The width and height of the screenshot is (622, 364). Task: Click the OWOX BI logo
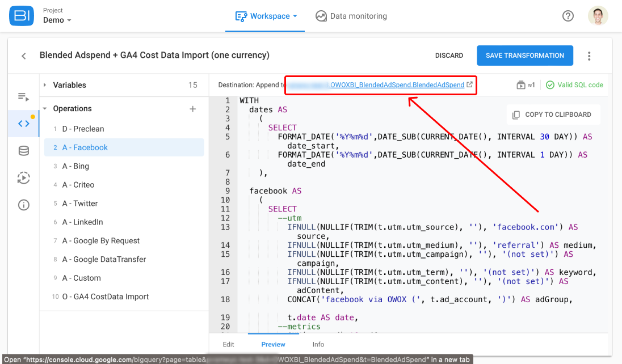pos(22,16)
